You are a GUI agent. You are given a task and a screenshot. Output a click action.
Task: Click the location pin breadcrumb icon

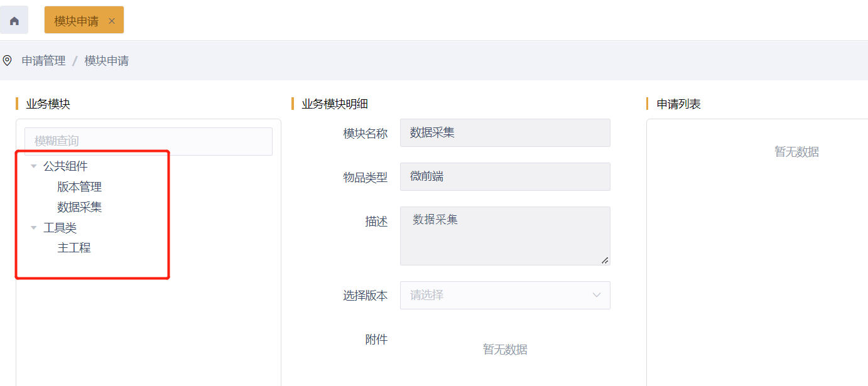click(x=8, y=60)
